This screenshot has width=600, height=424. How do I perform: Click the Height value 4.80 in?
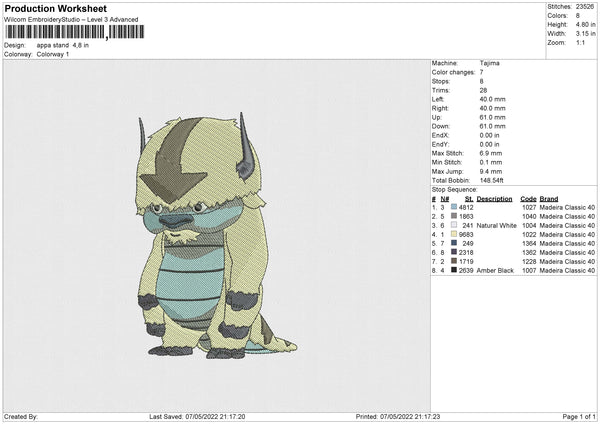[x=585, y=25]
